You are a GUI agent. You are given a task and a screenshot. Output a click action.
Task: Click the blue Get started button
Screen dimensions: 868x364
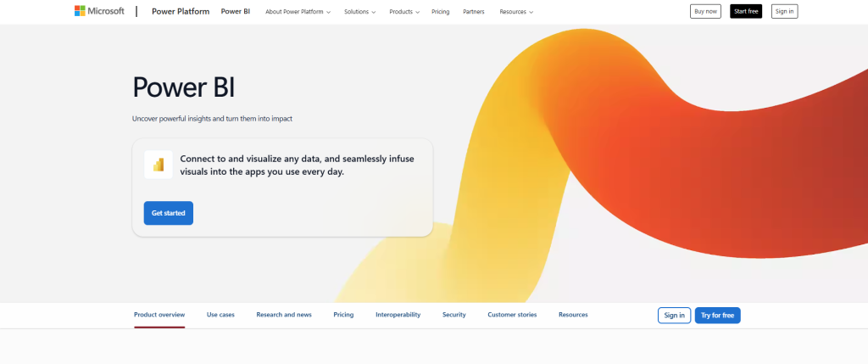169,213
